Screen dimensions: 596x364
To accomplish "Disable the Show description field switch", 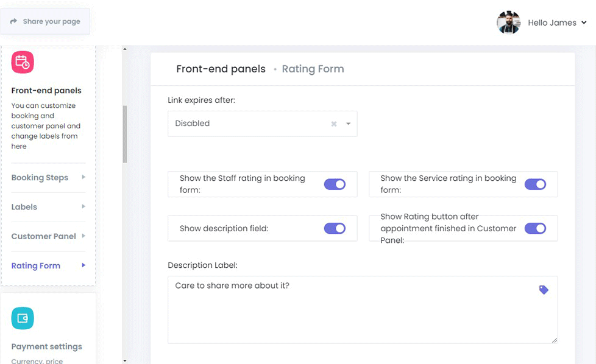I will click(x=335, y=228).
